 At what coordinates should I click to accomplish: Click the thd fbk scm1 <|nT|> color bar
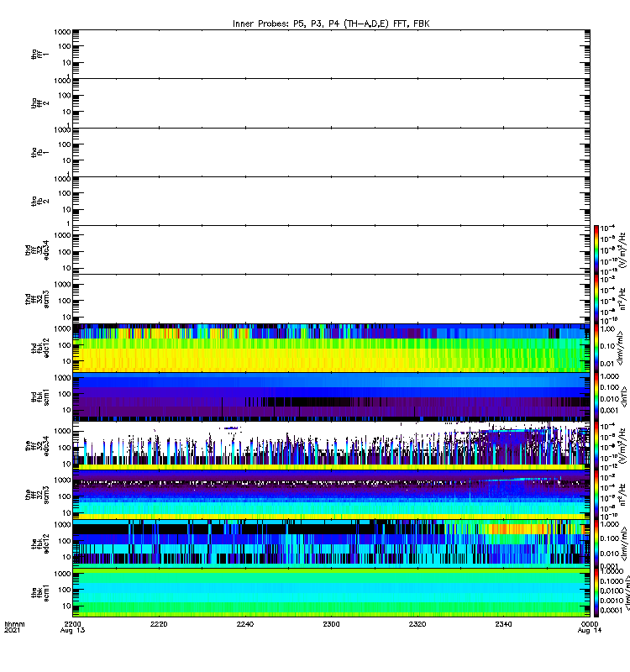(596, 396)
